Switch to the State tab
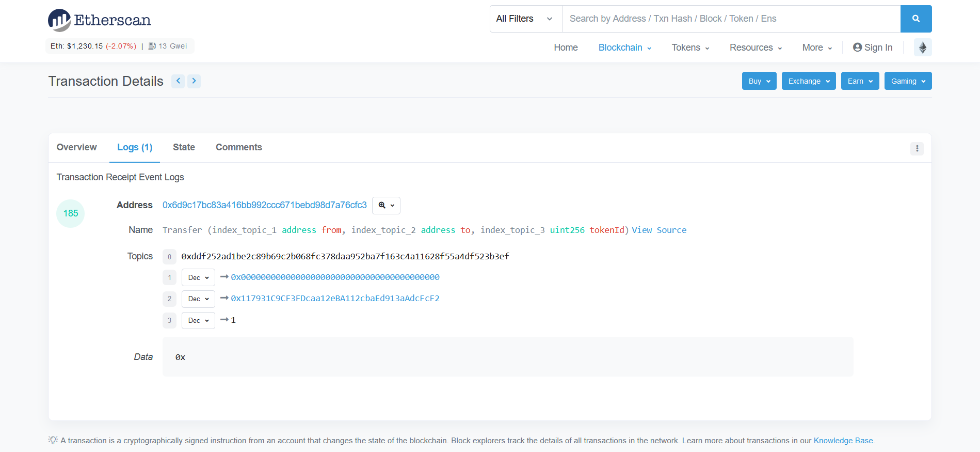The height and width of the screenshot is (452, 980). (184, 147)
